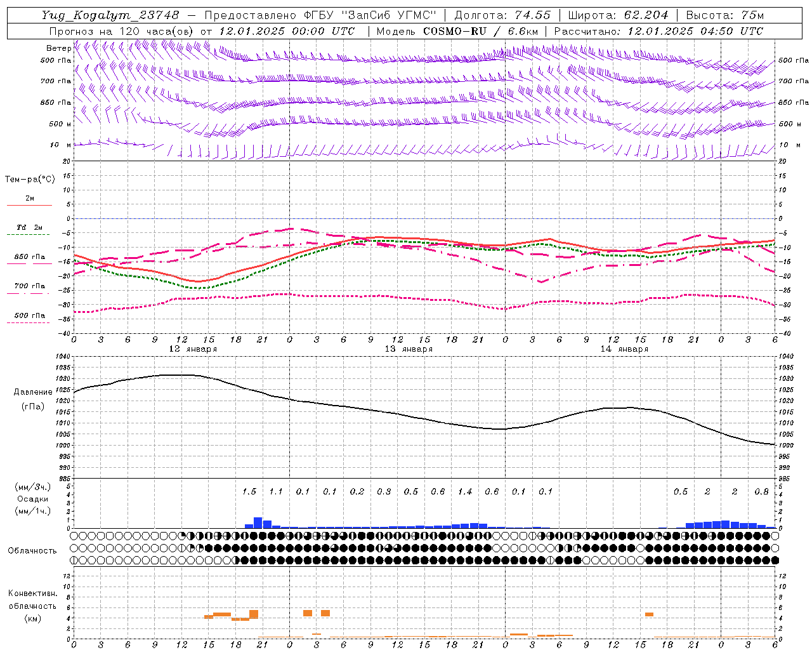Click the 12 января date label
812x650 pixels.
(193, 348)
